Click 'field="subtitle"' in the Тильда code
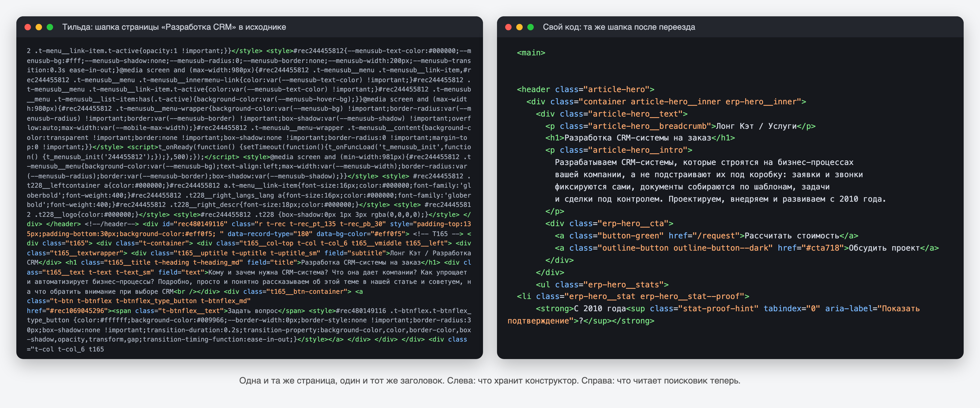Screen dimensions: 980x408 (x=355, y=253)
